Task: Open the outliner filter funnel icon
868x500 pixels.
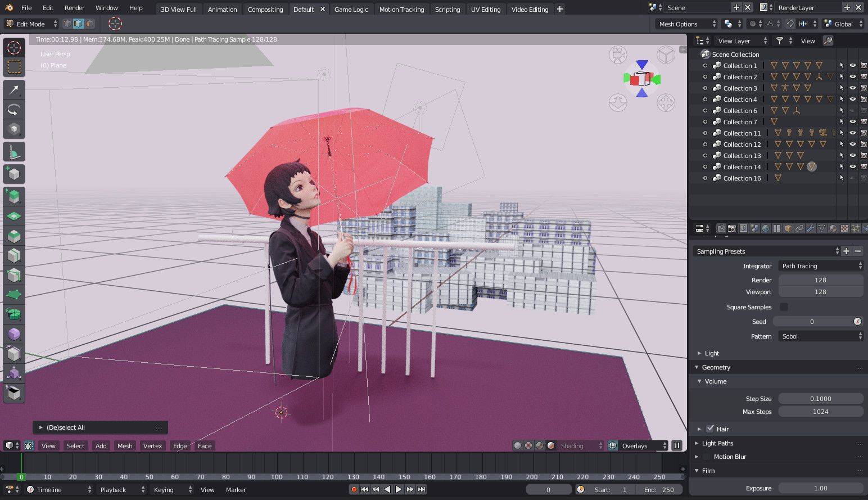Action: click(x=780, y=40)
